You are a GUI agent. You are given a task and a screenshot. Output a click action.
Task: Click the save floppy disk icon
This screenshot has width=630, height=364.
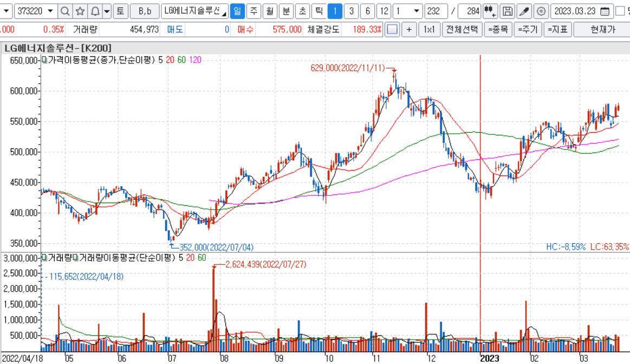tap(508, 11)
